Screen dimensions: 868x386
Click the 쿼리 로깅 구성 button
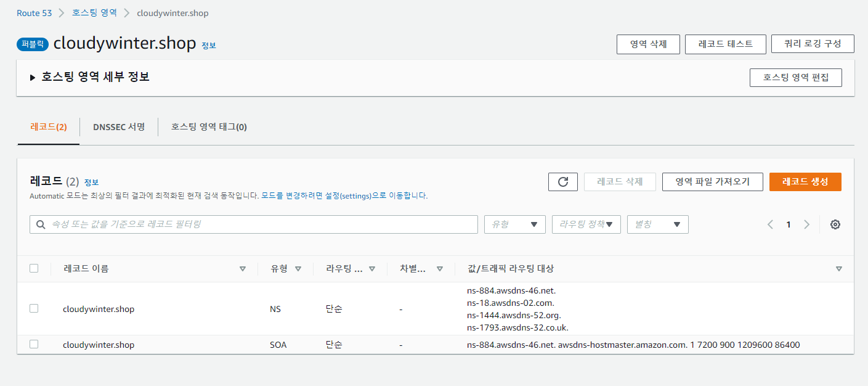pyautogui.click(x=813, y=44)
